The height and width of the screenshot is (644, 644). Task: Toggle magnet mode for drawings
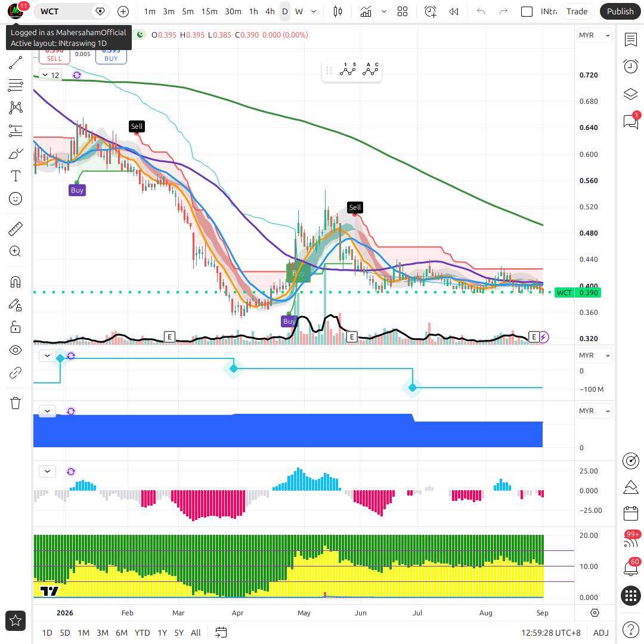click(x=16, y=282)
